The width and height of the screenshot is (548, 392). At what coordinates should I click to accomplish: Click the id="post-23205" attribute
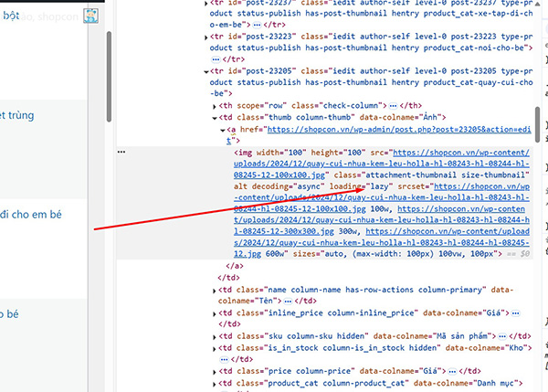[262, 71]
